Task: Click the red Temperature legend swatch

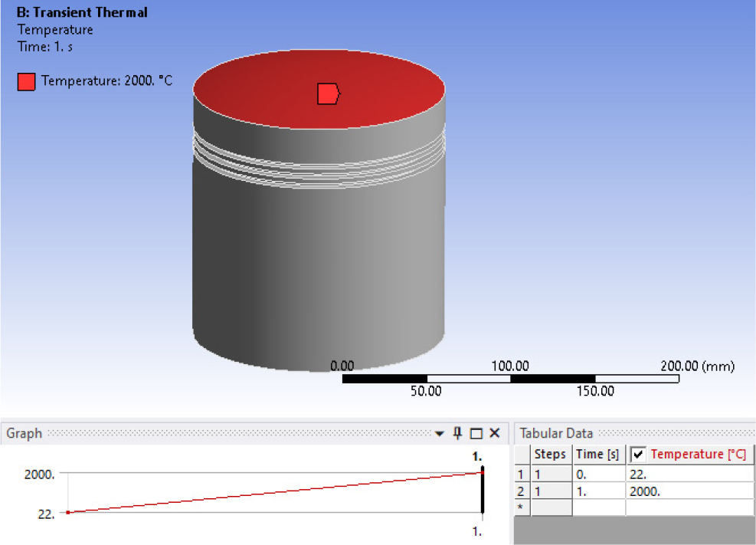Action: tap(26, 81)
